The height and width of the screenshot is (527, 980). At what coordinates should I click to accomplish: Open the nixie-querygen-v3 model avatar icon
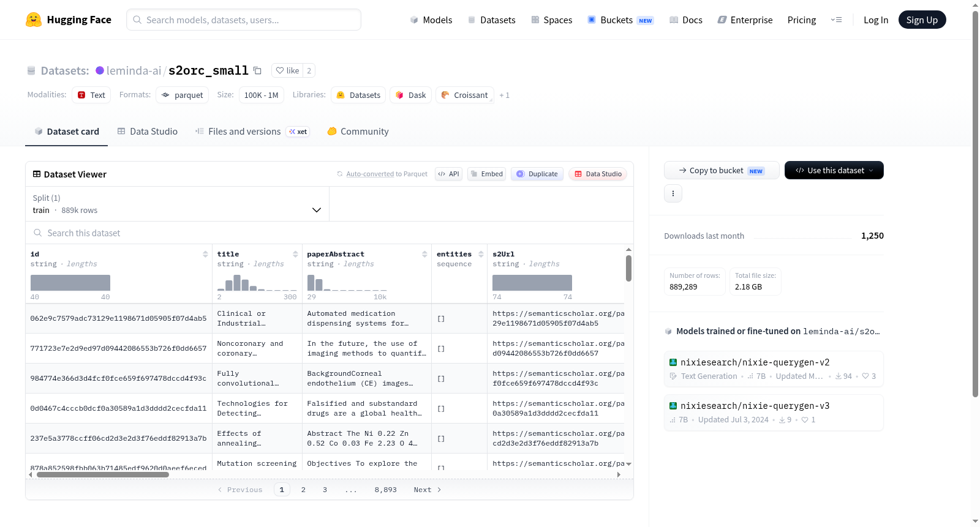[x=673, y=406]
